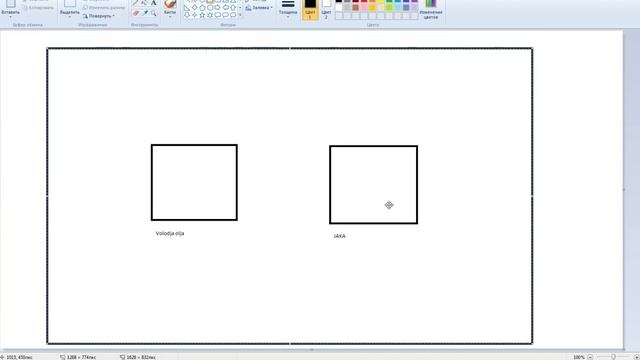Click the selection's right-middle resize handle

532,196
